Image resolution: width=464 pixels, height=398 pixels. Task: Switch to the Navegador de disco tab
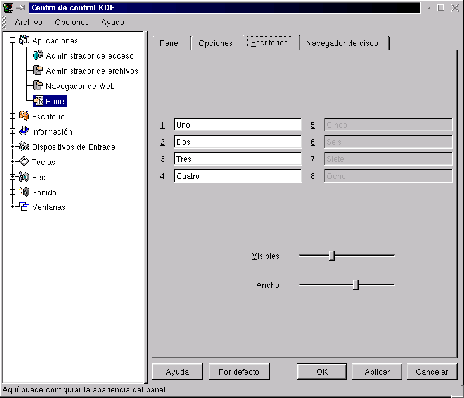pyautogui.click(x=343, y=43)
